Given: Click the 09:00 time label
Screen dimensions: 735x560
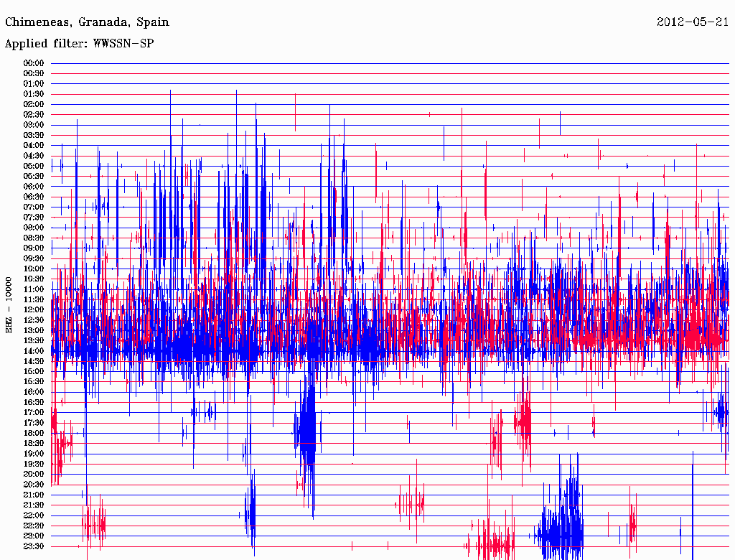Looking at the screenshot, I should pyautogui.click(x=34, y=248).
